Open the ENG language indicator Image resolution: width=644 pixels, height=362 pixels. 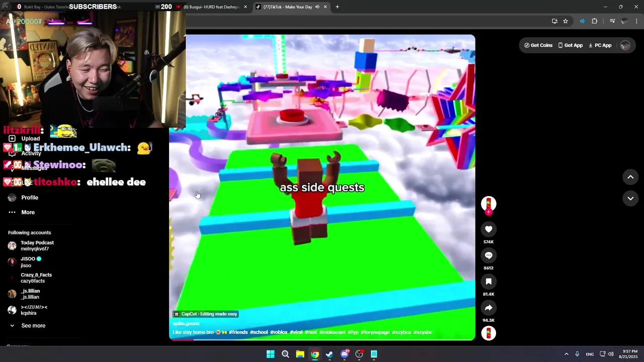[x=590, y=354]
